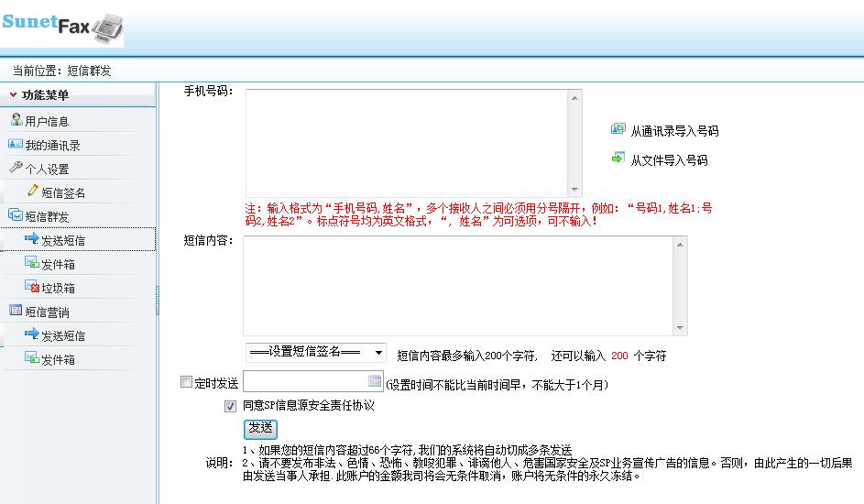864x504 pixels.
Task: Click 短信内容 box scroll up arrow
Action: pyautogui.click(x=680, y=245)
